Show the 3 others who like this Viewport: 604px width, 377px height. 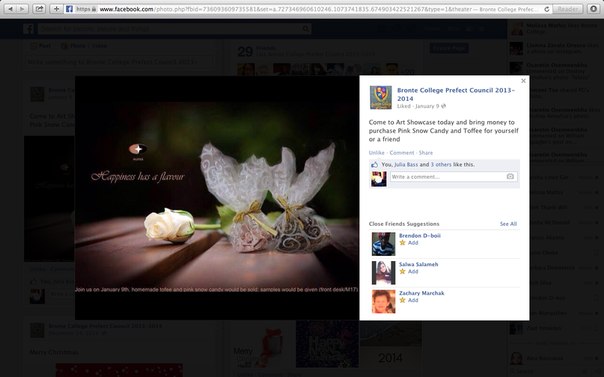coord(441,164)
